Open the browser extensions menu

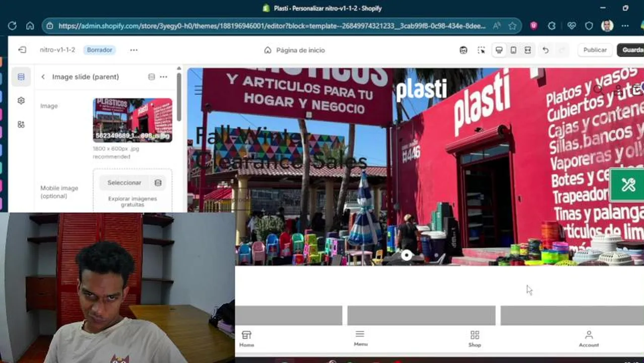click(x=552, y=26)
